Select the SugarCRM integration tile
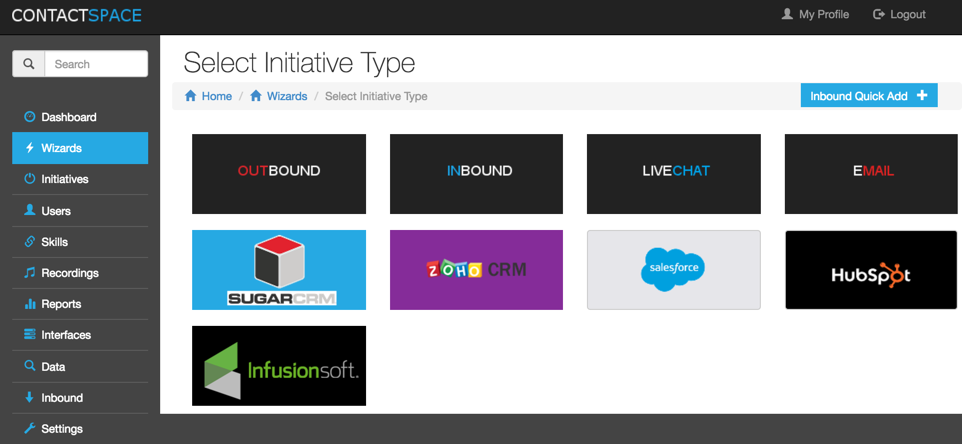Screen dimensions: 962x444 click(x=279, y=270)
